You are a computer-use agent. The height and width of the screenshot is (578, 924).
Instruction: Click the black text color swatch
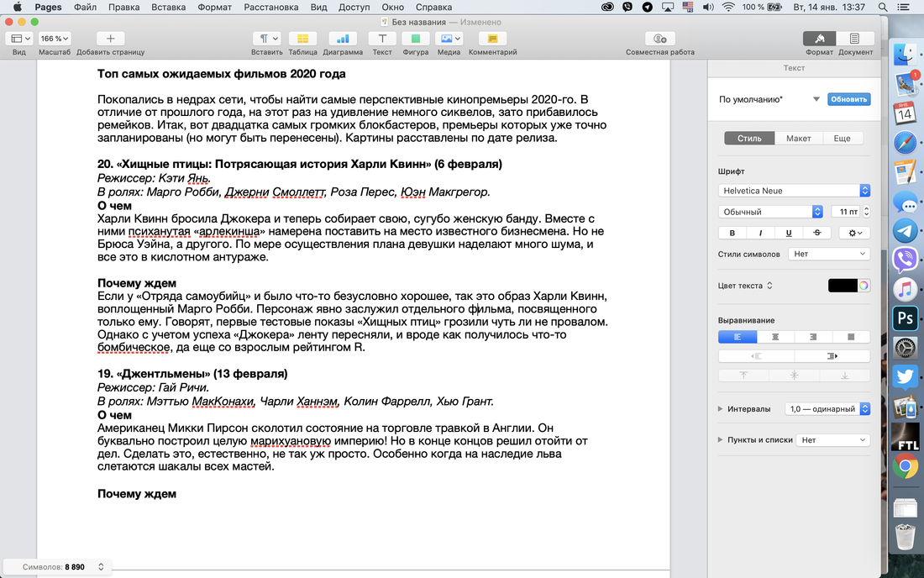point(843,286)
